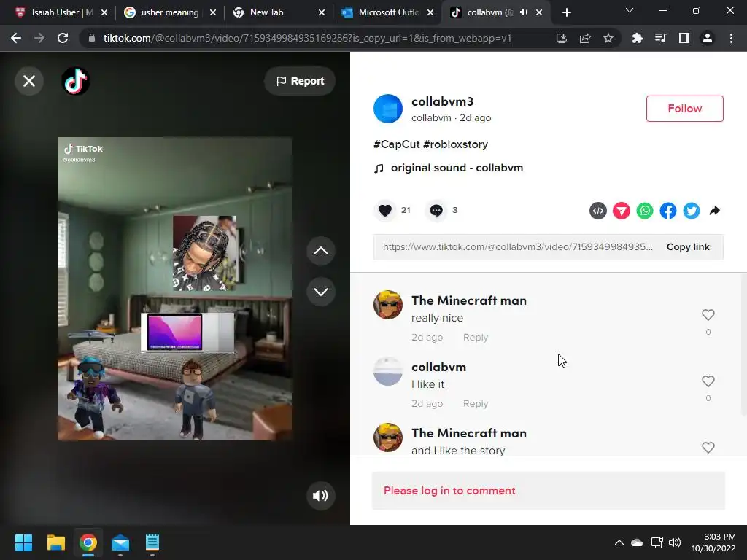Open Chrome profile icon
Image resolution: width=747 pixels, height=560 pixels.
point(708,38)
